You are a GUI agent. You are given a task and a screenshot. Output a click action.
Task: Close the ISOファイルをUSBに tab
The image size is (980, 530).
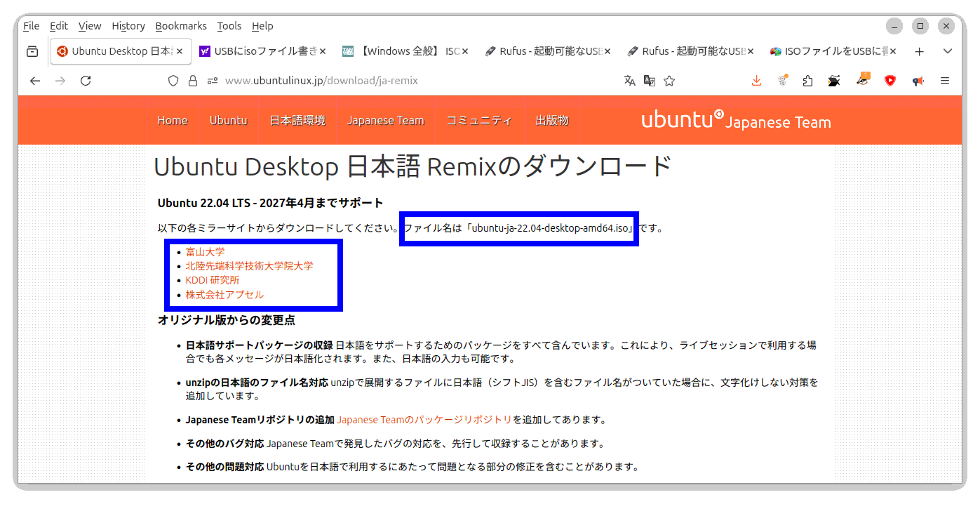(x=893, y=51)
